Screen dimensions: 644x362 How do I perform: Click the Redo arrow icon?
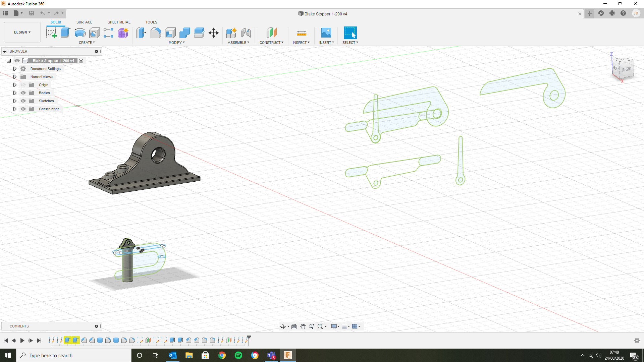(56, 13)
